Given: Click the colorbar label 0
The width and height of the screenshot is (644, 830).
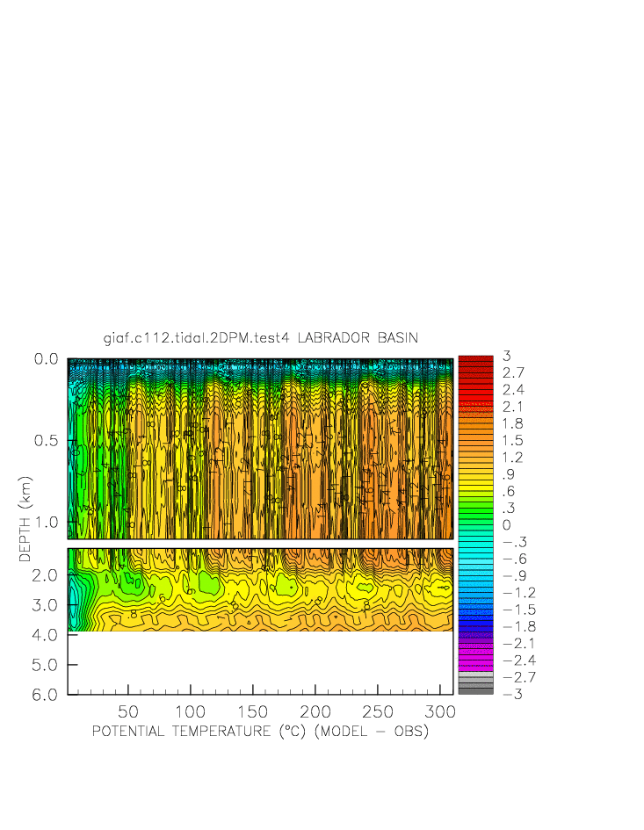Looking at the screenshot, I should coord(506,525).
